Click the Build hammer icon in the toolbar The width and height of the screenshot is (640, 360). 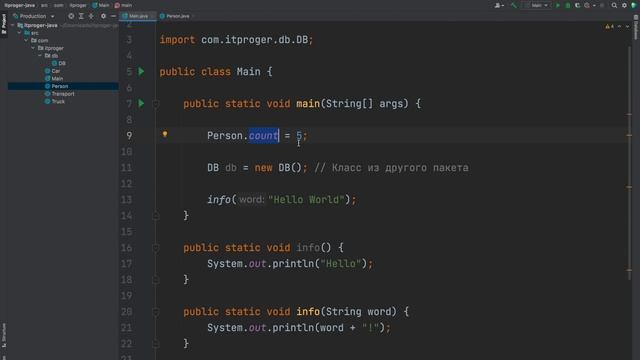(x=514, y=5)
